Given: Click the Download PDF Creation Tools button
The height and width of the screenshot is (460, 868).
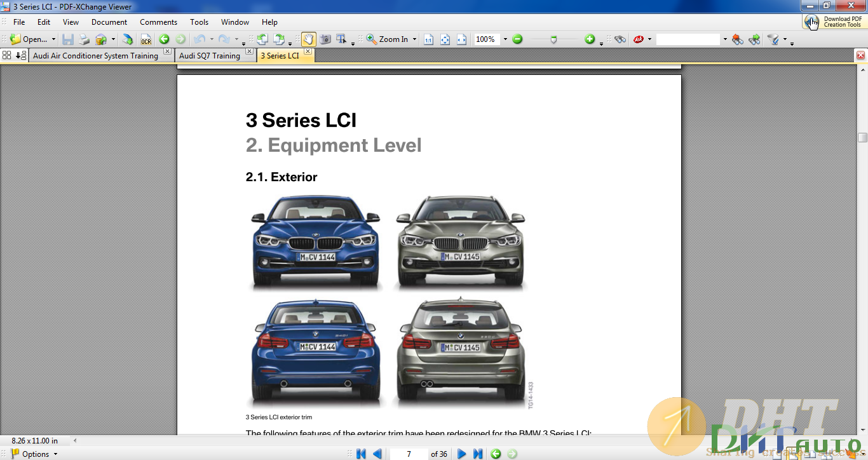Looking at the screenshot, I should point(834,22).
